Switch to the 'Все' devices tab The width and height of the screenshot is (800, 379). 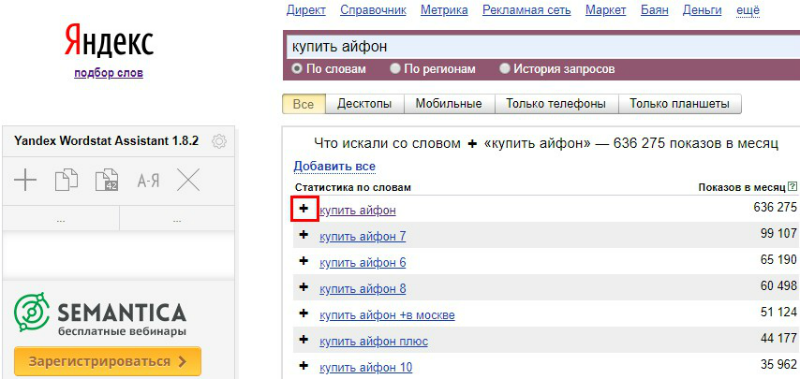click(x=304, y=104)
